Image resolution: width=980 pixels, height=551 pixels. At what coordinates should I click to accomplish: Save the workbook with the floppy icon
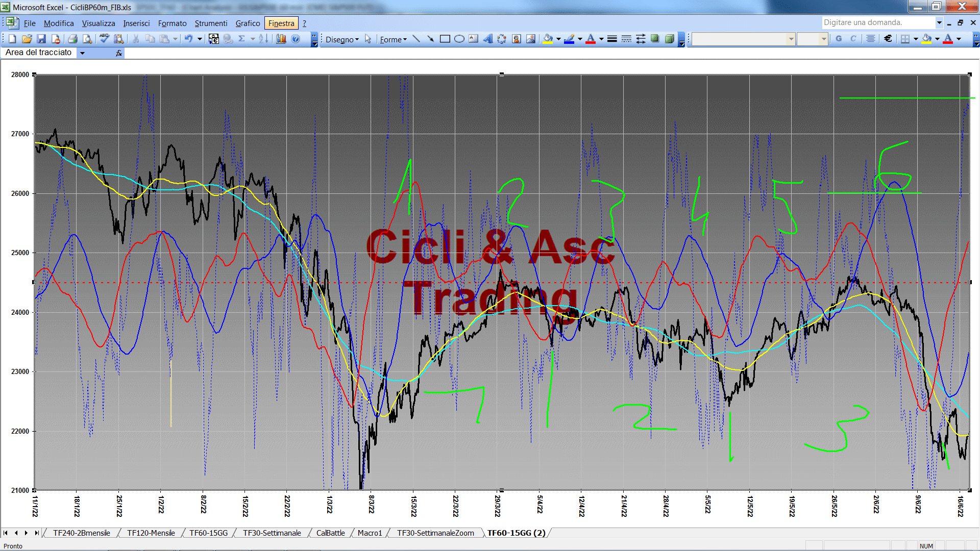tap(41, 39)
